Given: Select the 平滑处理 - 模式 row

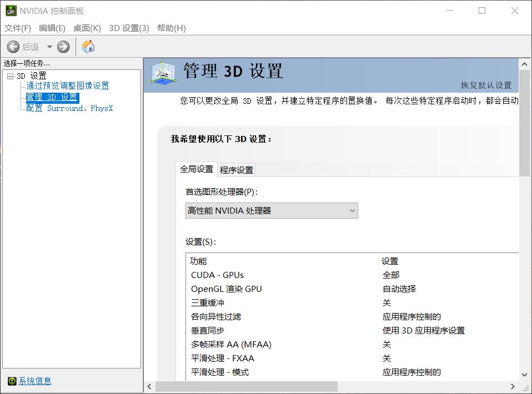Looking at the screenshot, I should pyautogui.click(x=352, y=372).
